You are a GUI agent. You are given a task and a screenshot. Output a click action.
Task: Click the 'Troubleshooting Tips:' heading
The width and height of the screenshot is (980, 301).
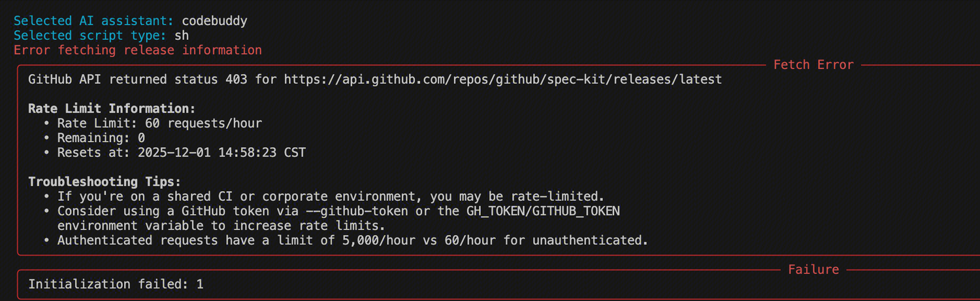[x=105, y=182]
